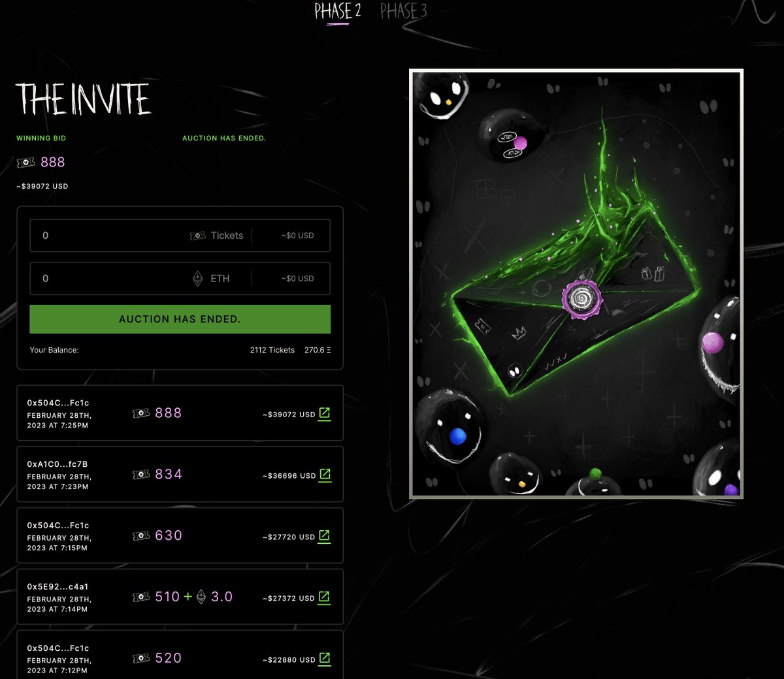Click the Tickets bid input field
This screenshot has height=679, width=784.
point(180,236)
